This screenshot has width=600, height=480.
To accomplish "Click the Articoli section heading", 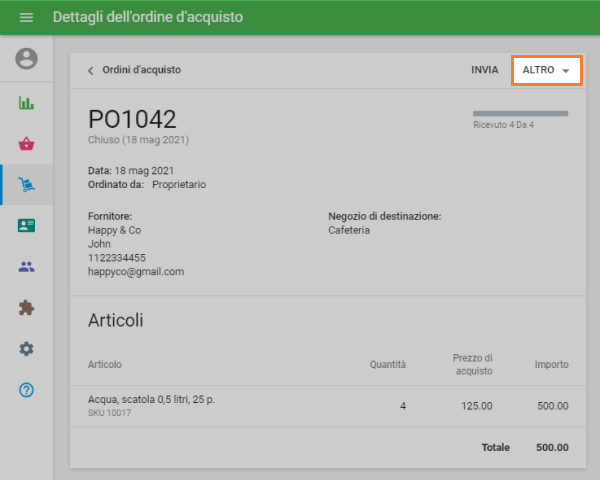I will 116,321.
